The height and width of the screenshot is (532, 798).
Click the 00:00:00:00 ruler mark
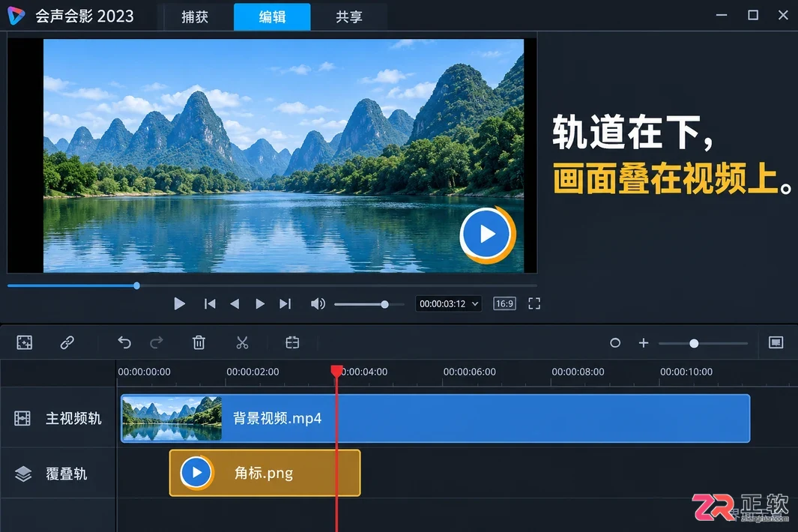point(144,372)
